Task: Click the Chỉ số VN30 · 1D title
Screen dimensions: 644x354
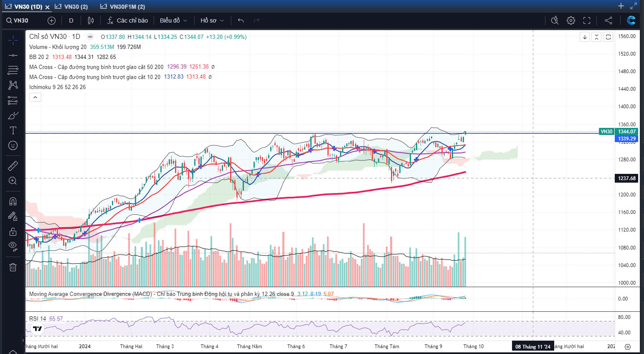Action: [54, 37]
